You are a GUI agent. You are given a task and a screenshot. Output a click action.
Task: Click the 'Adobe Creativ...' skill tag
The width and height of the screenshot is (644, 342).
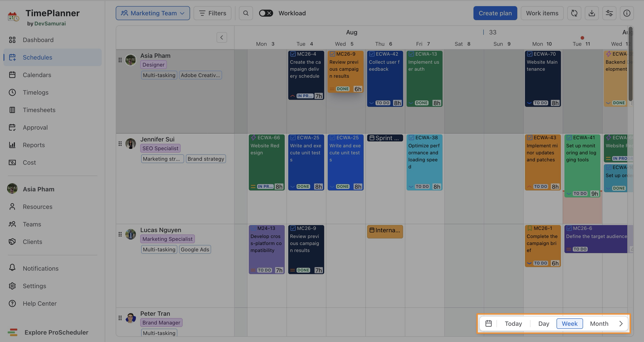(200, 75)
